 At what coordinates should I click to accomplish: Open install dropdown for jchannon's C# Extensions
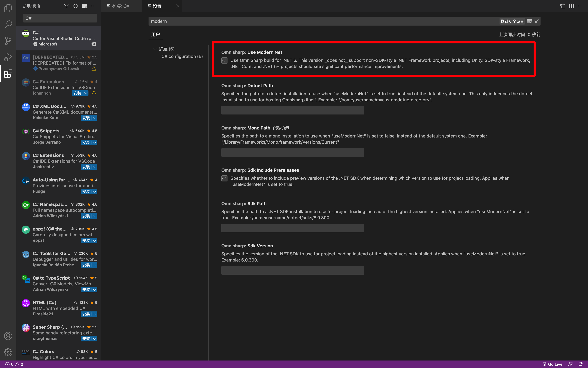[x=86, y=93]
